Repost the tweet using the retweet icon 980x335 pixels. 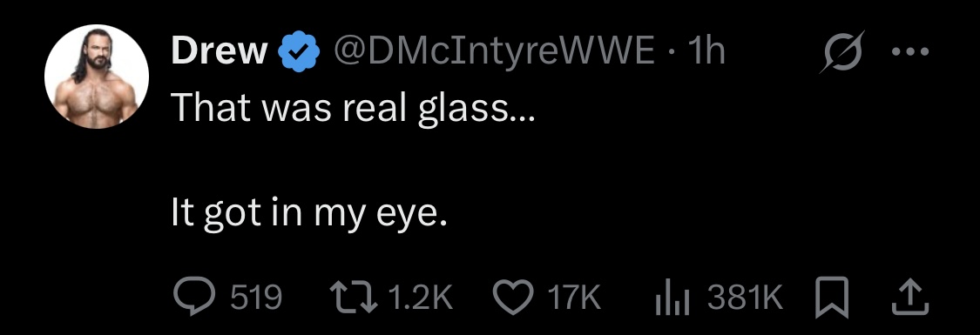point(355,298)
